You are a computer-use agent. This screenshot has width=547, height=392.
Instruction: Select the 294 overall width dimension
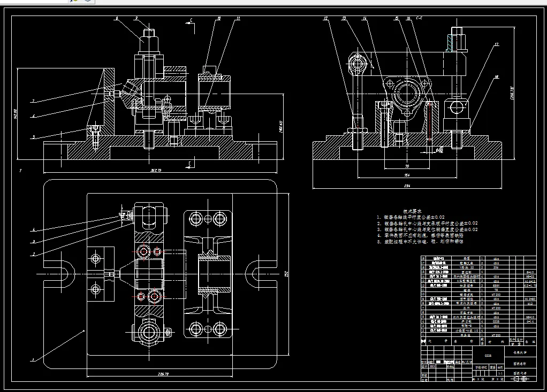pyautogui.click(x=407, y=186)
